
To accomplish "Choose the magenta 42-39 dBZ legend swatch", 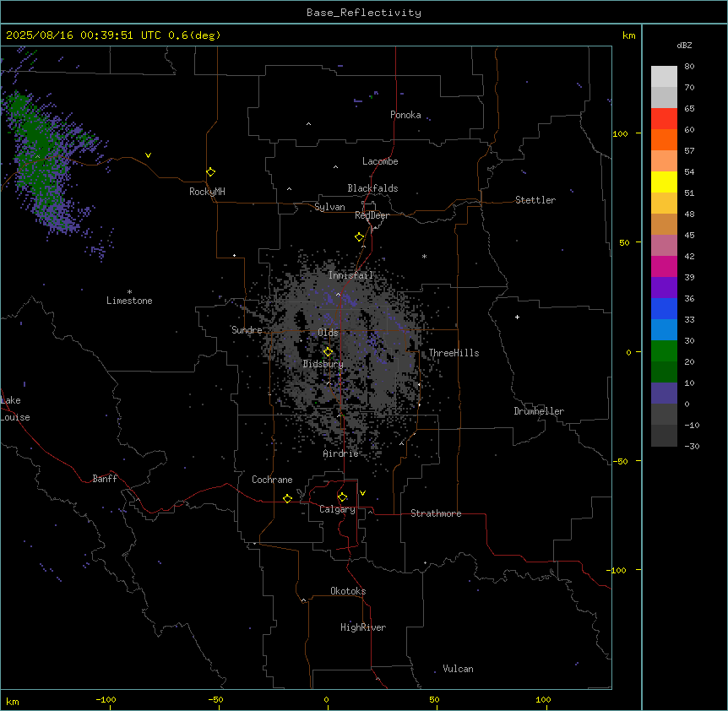I will pyautogui.click(x=664, y=266).
